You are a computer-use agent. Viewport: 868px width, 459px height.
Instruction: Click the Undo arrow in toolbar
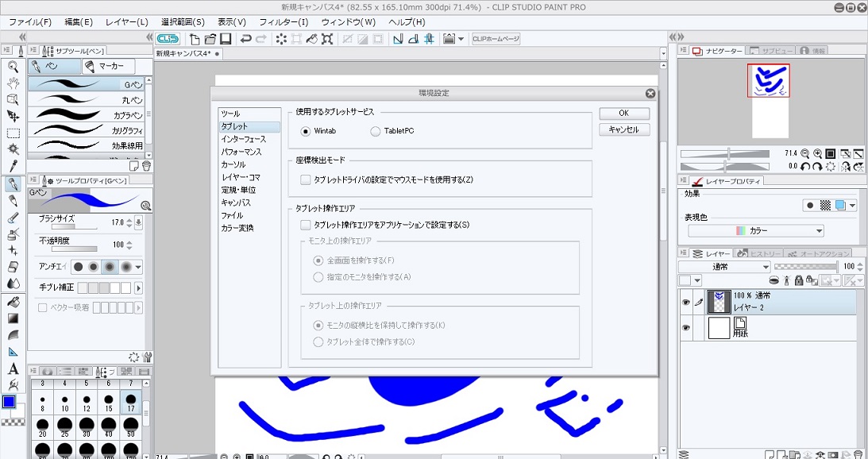coord(246,39)
